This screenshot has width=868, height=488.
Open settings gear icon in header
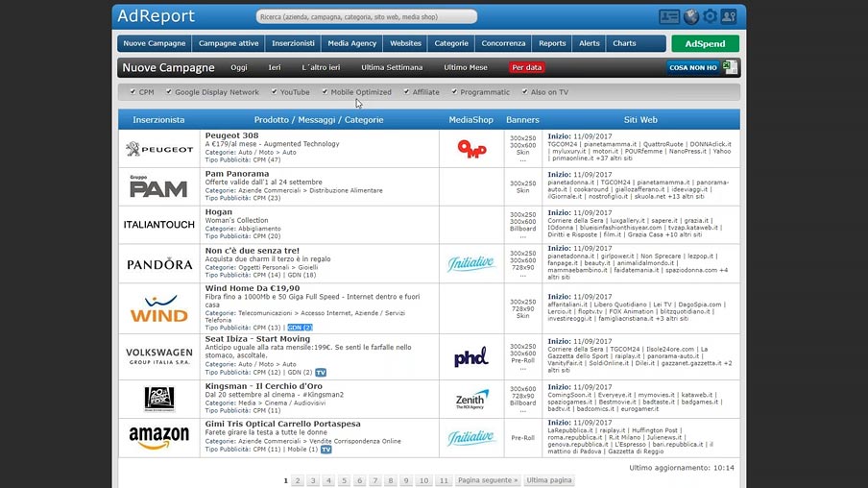tap(710, 16)
